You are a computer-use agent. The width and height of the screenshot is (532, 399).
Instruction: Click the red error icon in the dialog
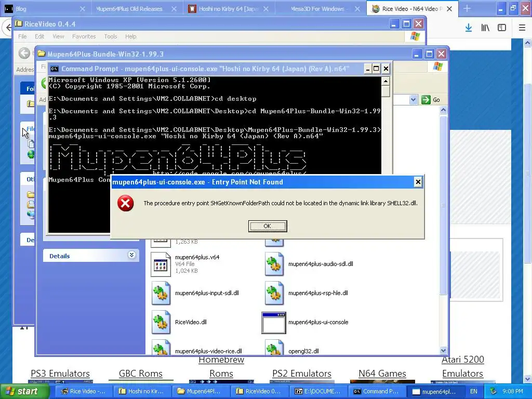pos(126,203)
